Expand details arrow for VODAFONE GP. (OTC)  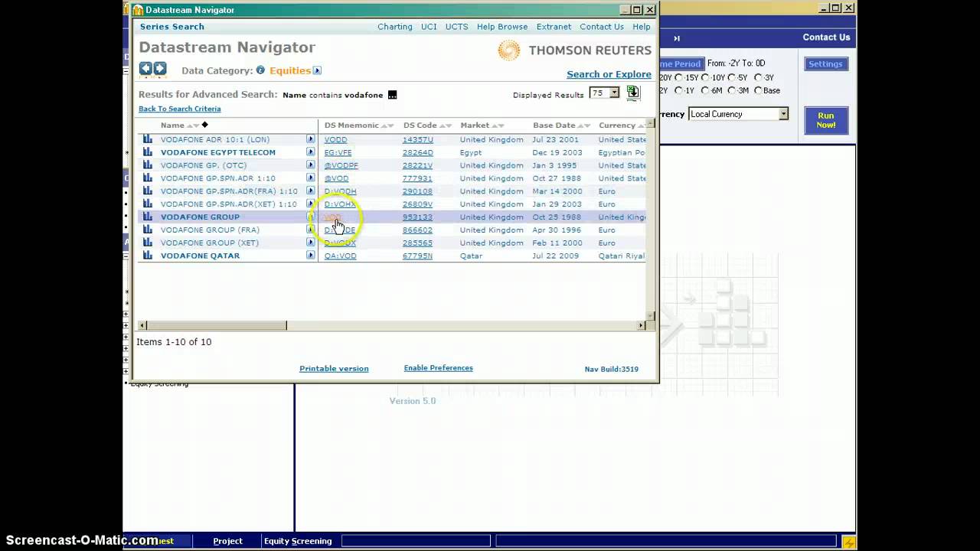point(310,165)
